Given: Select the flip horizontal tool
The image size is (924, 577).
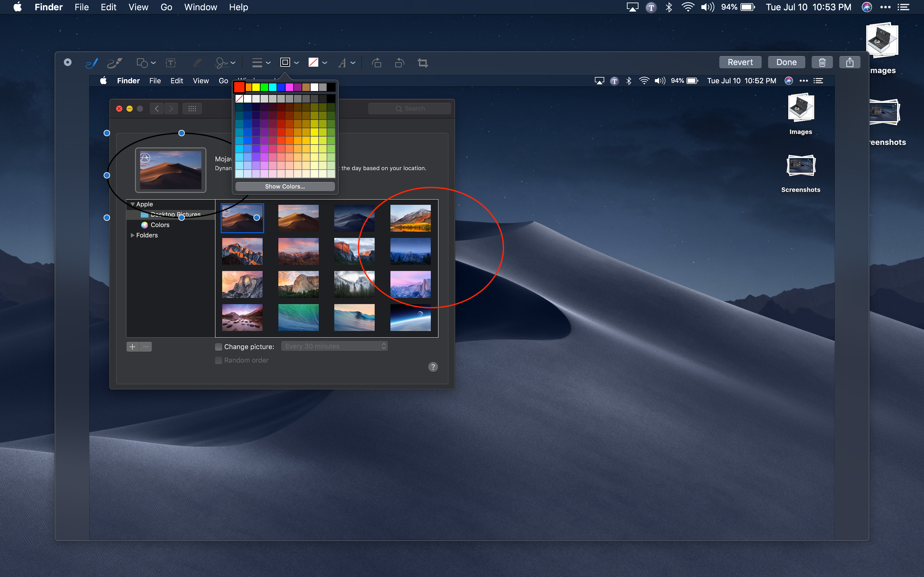Looking at the screenshot, I should point(398,63).
